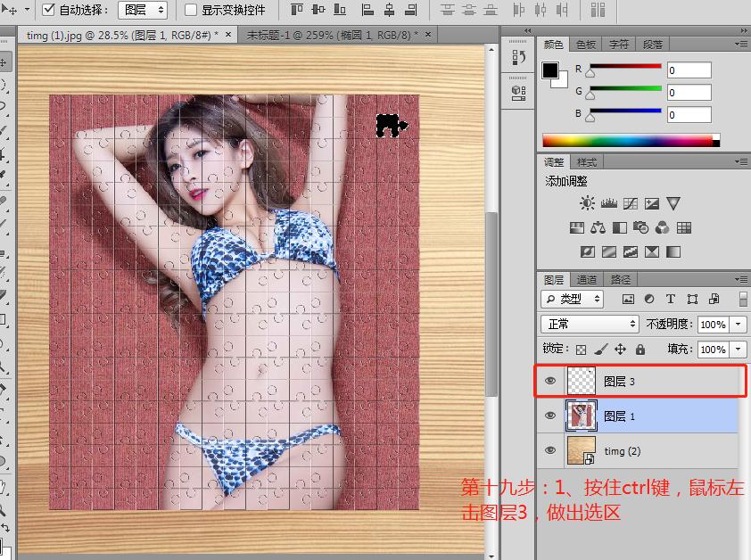Add a Brightness/Contrast adjustment
751x560 pixels.
coord(586,203)
